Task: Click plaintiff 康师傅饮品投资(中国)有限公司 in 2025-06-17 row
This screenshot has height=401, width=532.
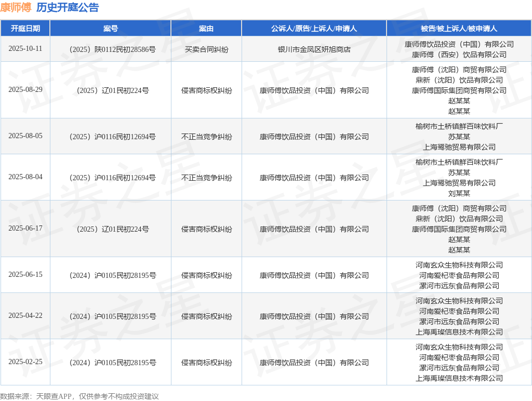Action: (x=314, y=230)
